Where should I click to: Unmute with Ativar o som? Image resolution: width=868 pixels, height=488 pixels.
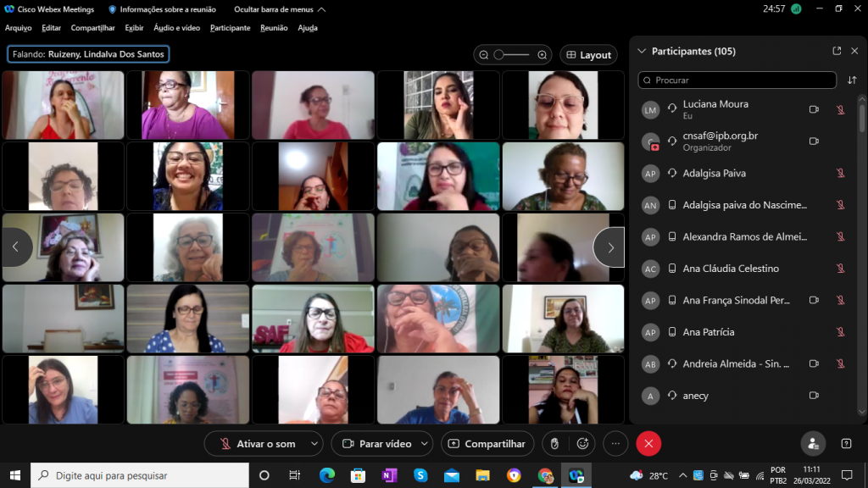click(x=259, y=443)
